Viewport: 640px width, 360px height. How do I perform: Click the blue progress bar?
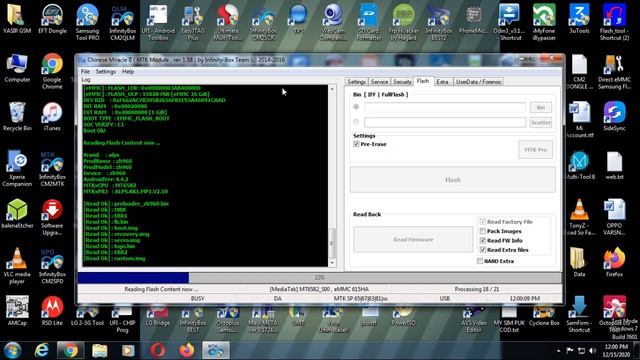coord(133,278)
